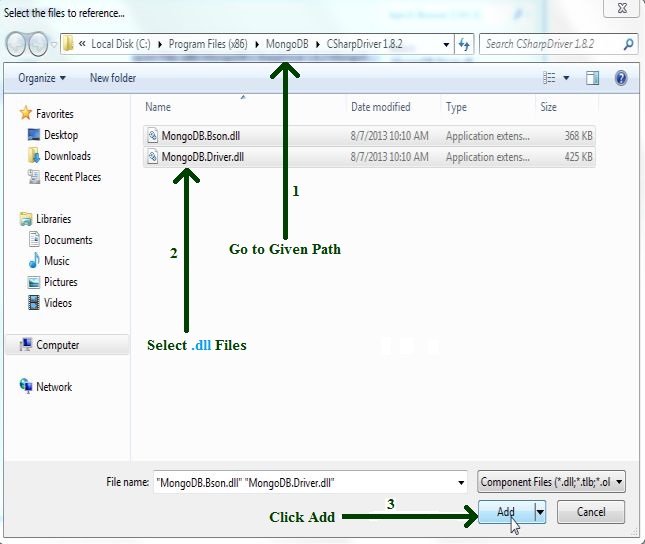Click the 425 KB size cell
Screen dimensions: 645x544
coord(578,157)
